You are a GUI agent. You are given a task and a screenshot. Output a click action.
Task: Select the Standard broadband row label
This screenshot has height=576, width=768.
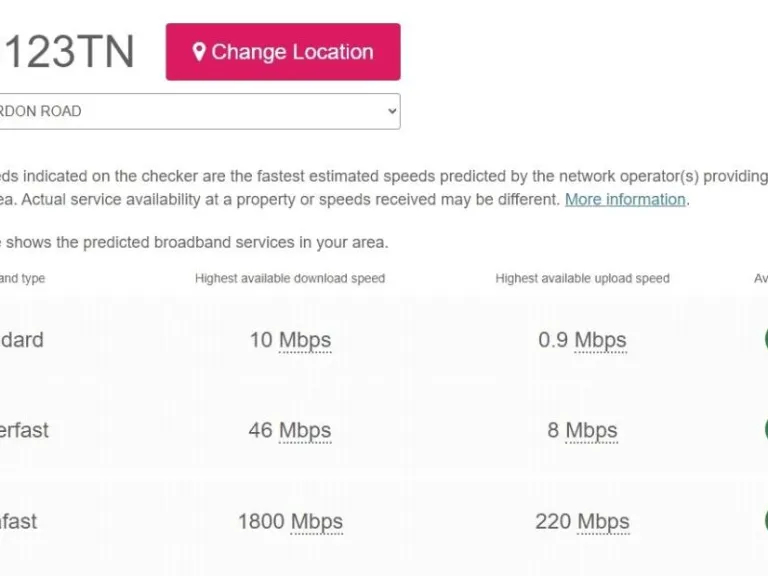(22, 340)
